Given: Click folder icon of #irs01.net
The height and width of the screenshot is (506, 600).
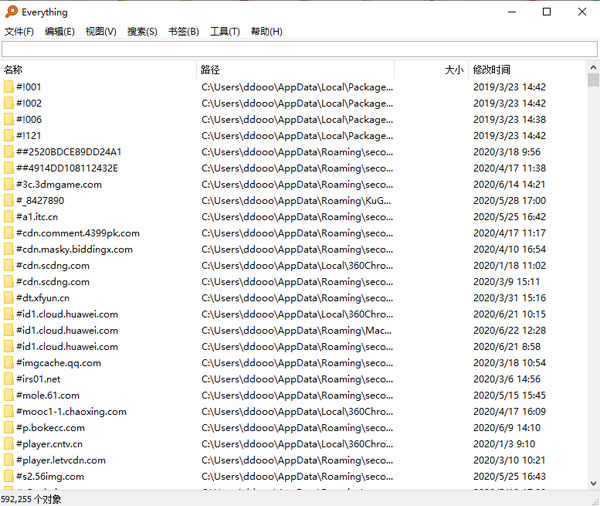Looking at the screenshot, I should coord(8,379).
